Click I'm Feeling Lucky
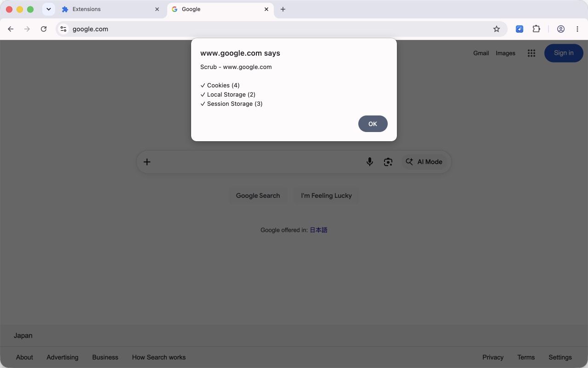This screenshot has width=588, height=368. 326,195
